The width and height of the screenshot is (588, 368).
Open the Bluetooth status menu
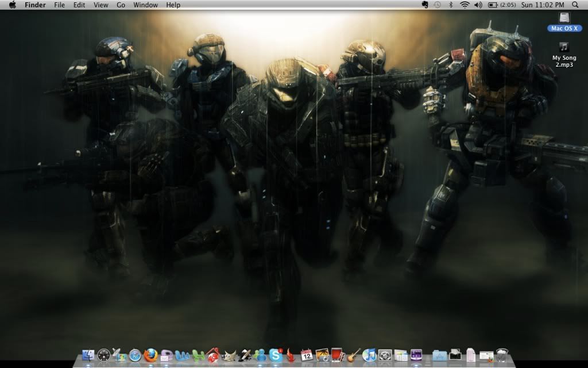click(x=451, y=5)
